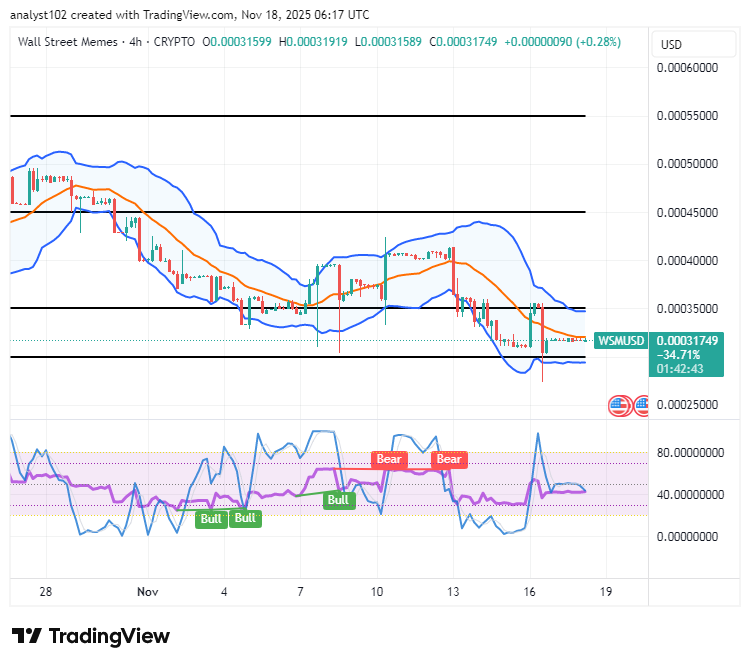750x666 pixels.
Task: Click the 80.00000000 oscillator axis label
Action: point(690,453)
